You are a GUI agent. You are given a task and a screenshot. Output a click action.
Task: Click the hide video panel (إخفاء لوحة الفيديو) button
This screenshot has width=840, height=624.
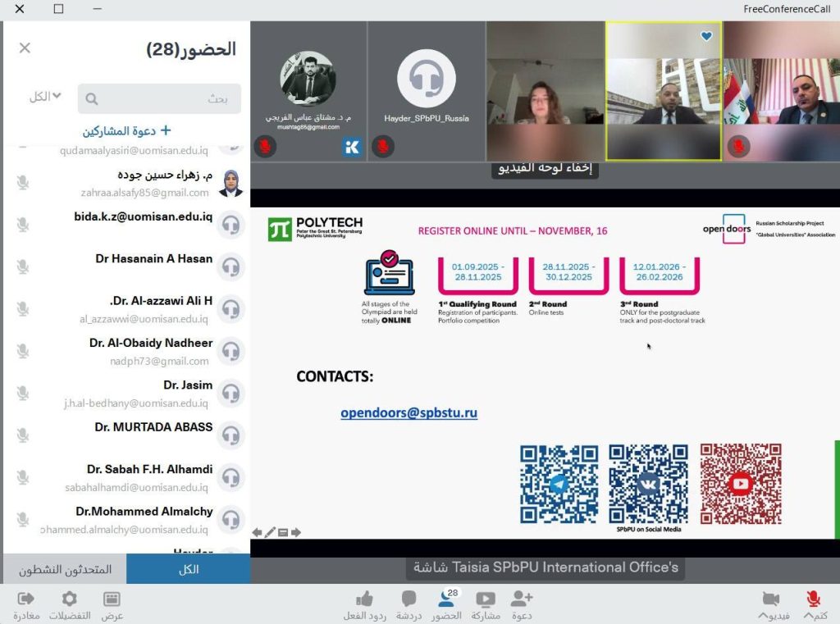tap(545, 170)
